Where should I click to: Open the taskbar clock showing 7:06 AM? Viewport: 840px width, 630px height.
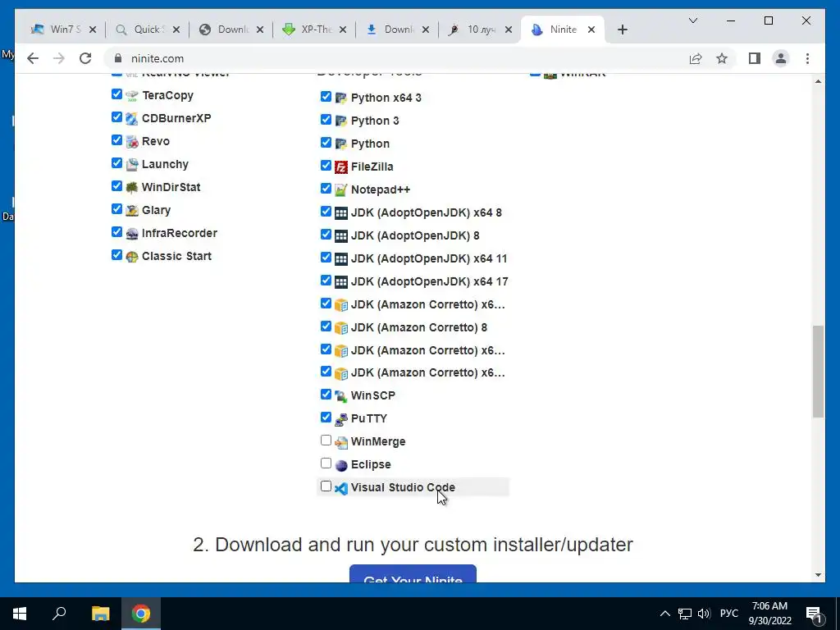click(x=769, y=614)
